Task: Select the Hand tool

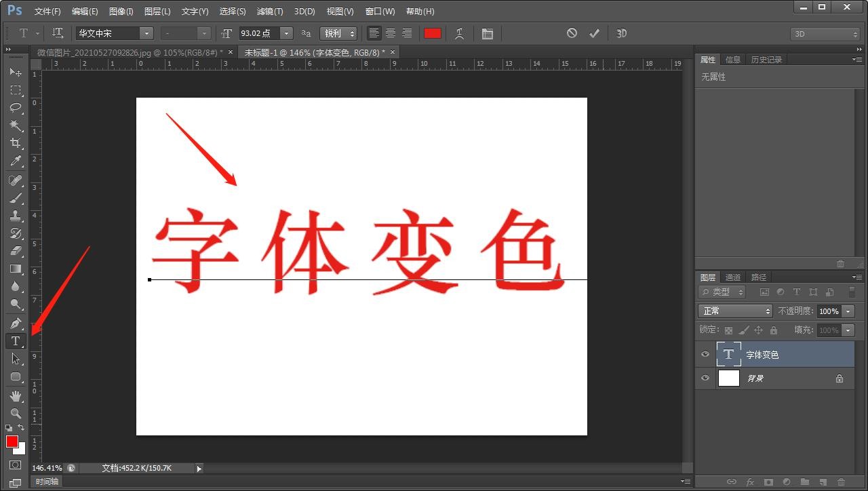Action: [x=15, y=396]
